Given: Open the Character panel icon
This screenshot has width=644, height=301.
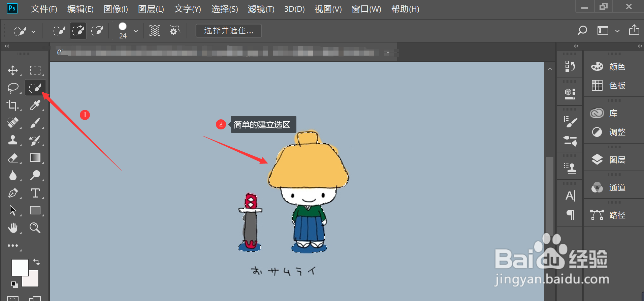Looking at the screenshot, I should (570, 195).
